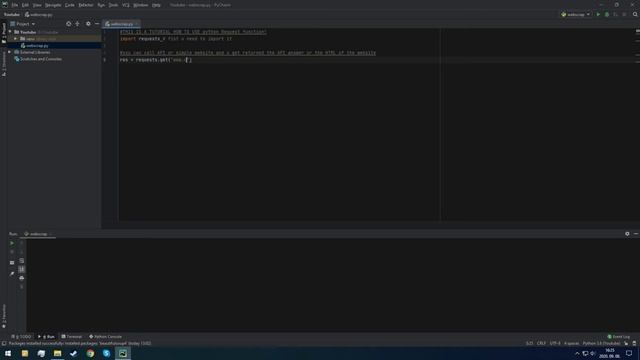Click the Structure tool window vertical tab

point(4,64)
